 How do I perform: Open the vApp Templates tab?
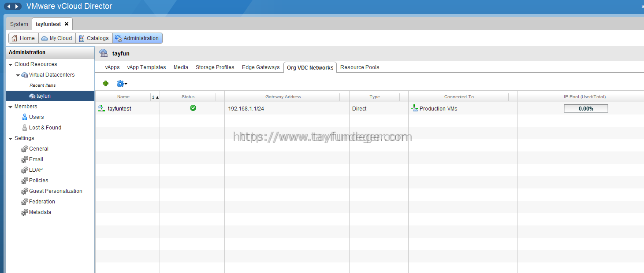pyautogui.click(x=146, y=67)
